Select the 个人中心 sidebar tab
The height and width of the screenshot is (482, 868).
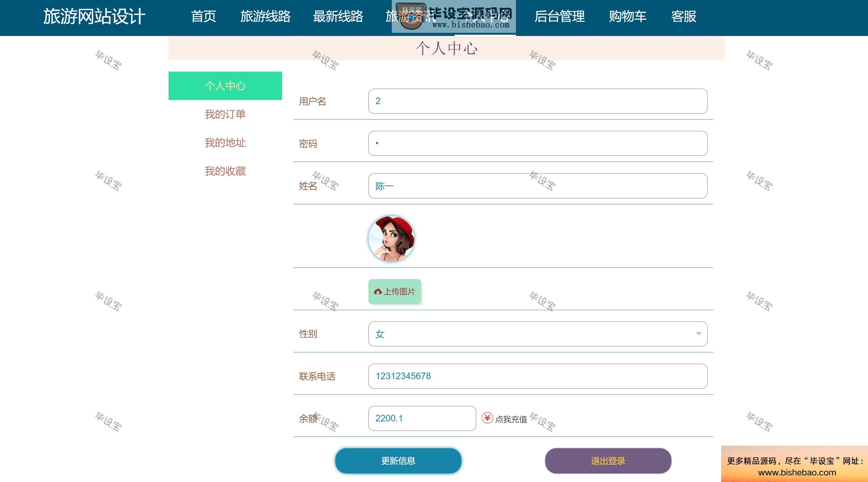[225, 86]
